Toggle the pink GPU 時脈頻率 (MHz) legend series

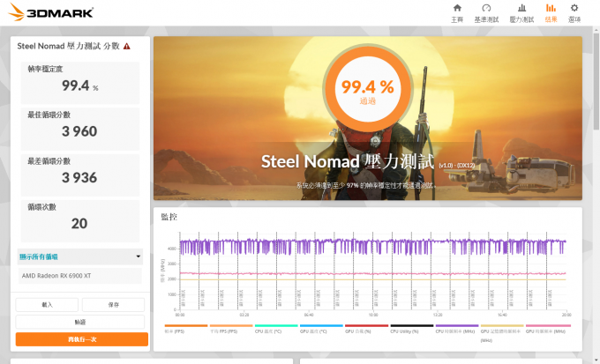(548, 329)
